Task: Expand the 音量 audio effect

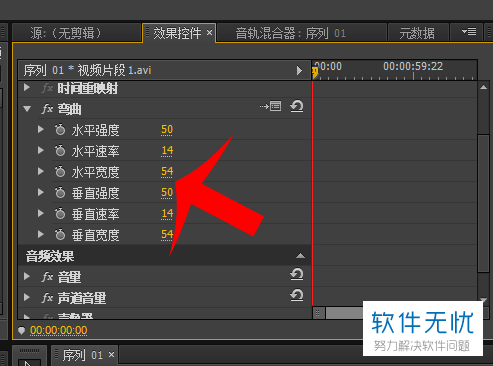Action: tap(27, 276)
